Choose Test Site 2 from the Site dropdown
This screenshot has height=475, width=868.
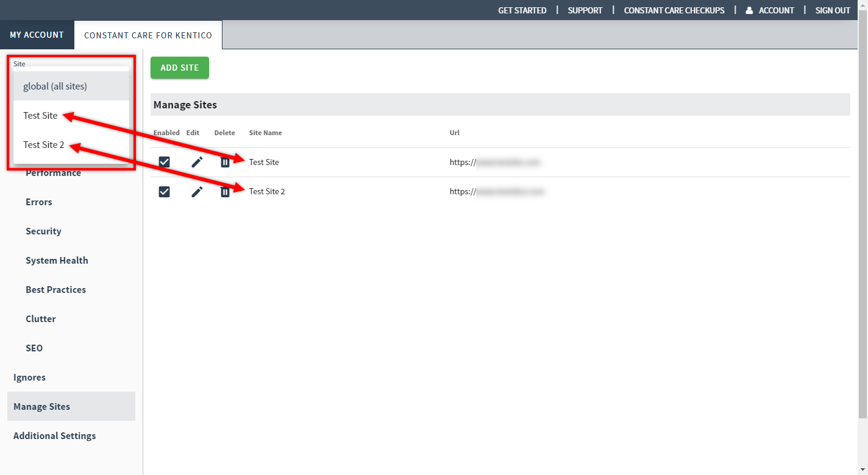(43, 145)
